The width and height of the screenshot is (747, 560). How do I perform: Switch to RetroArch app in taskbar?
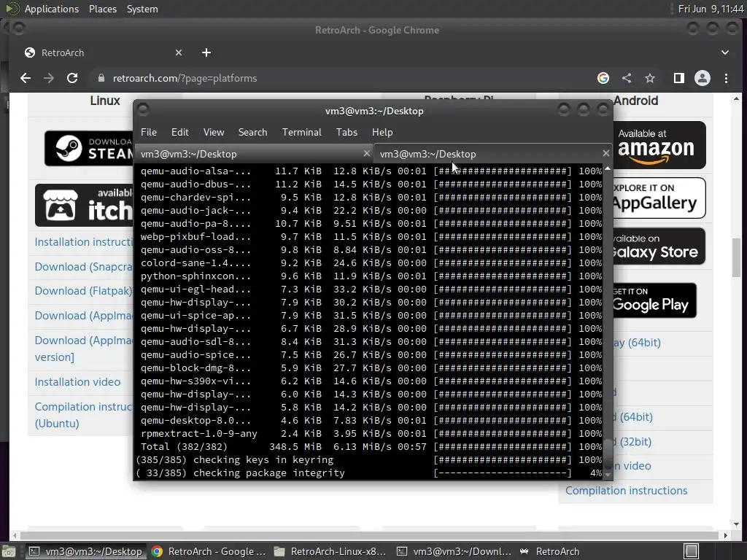tap(549, 551)
